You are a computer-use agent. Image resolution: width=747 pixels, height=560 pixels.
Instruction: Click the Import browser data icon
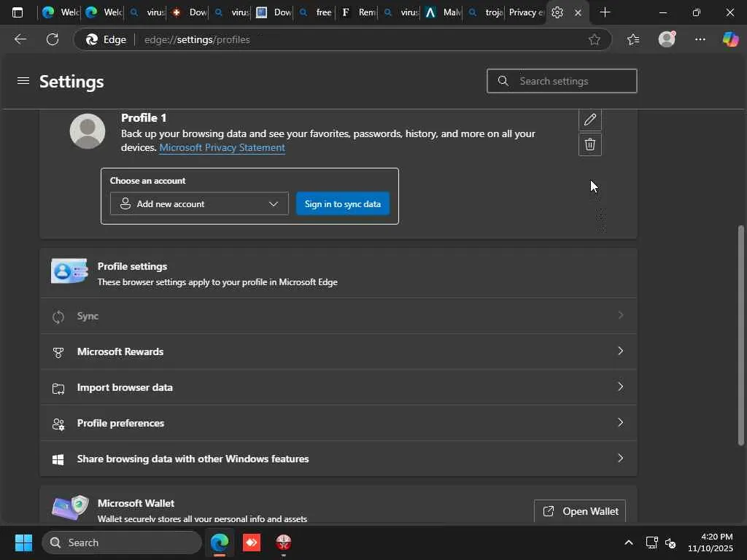pos(58,388)
